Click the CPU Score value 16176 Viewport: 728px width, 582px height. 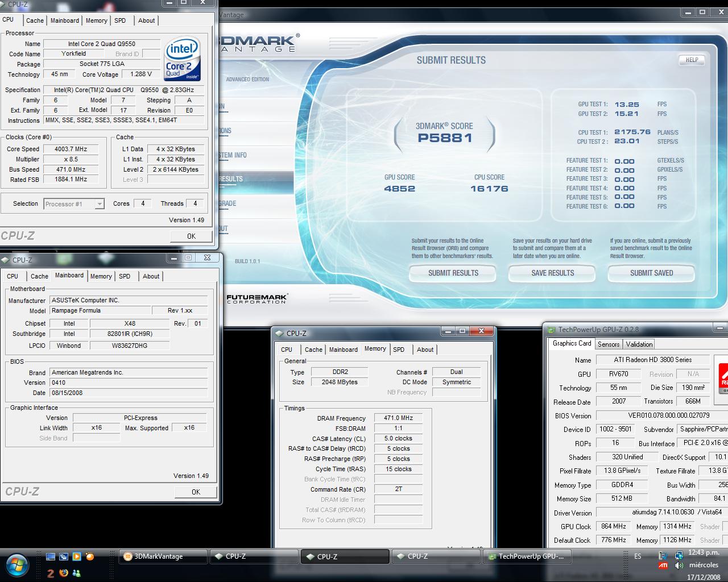click(489, 189)
